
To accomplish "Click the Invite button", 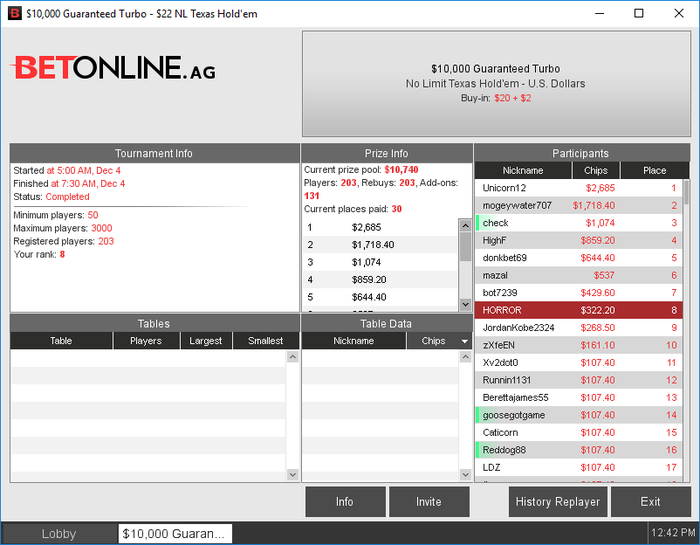I will tap(429, 502).
